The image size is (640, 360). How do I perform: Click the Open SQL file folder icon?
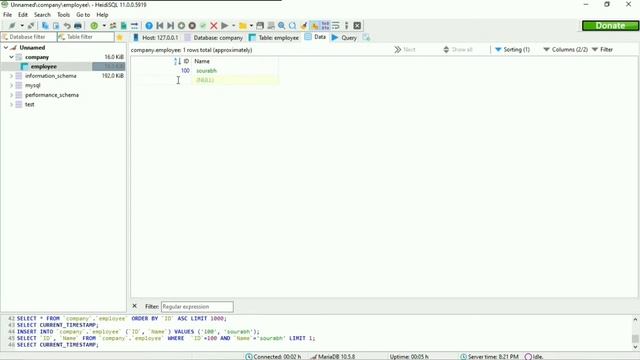coord(243,26)
